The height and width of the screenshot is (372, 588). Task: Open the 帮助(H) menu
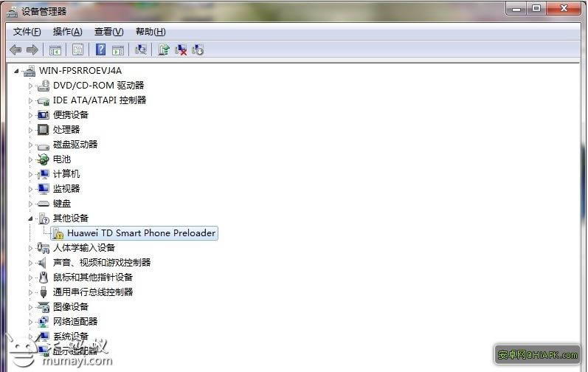coord(151,32)
